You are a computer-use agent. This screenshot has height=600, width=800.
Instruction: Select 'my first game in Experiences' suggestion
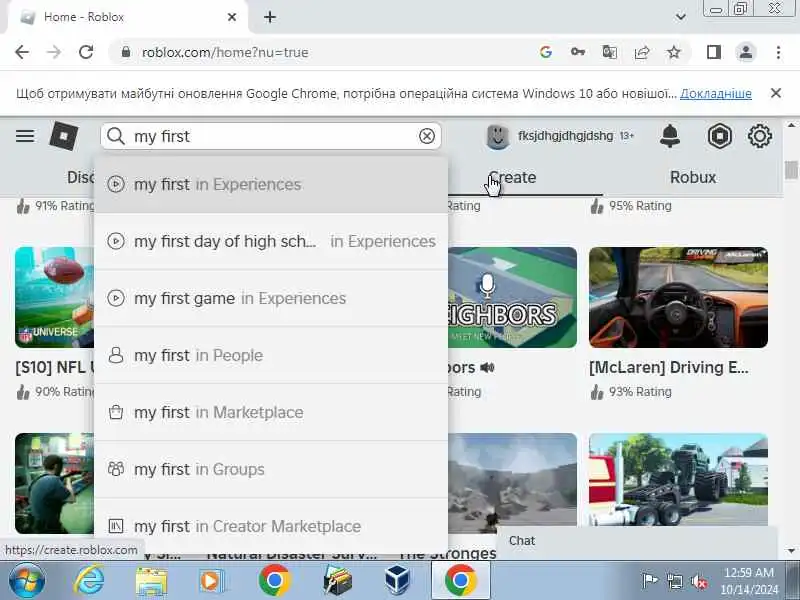tap(271, 298)
